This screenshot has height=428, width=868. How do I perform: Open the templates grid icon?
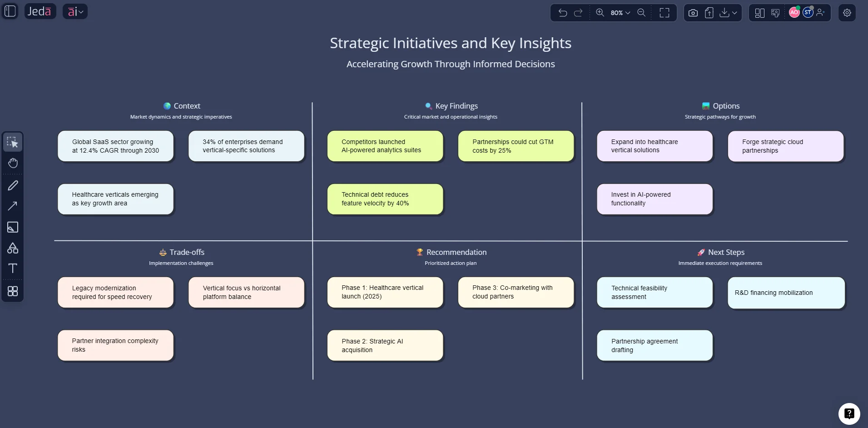pos(13,291)
